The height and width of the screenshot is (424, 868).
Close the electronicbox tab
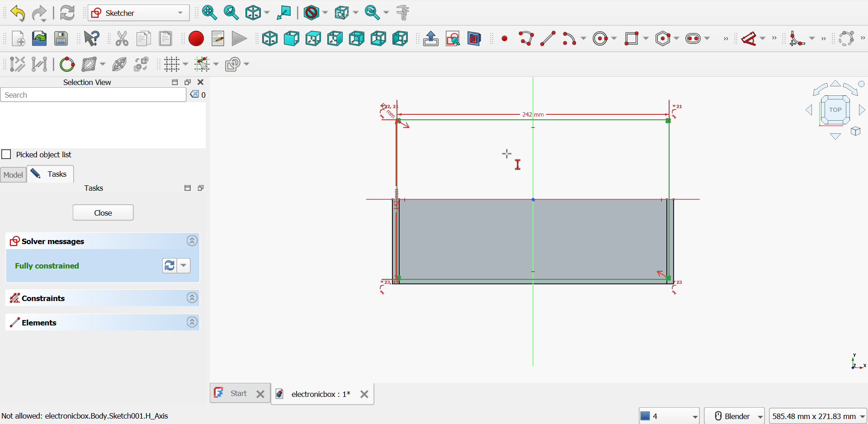[364, 394]
